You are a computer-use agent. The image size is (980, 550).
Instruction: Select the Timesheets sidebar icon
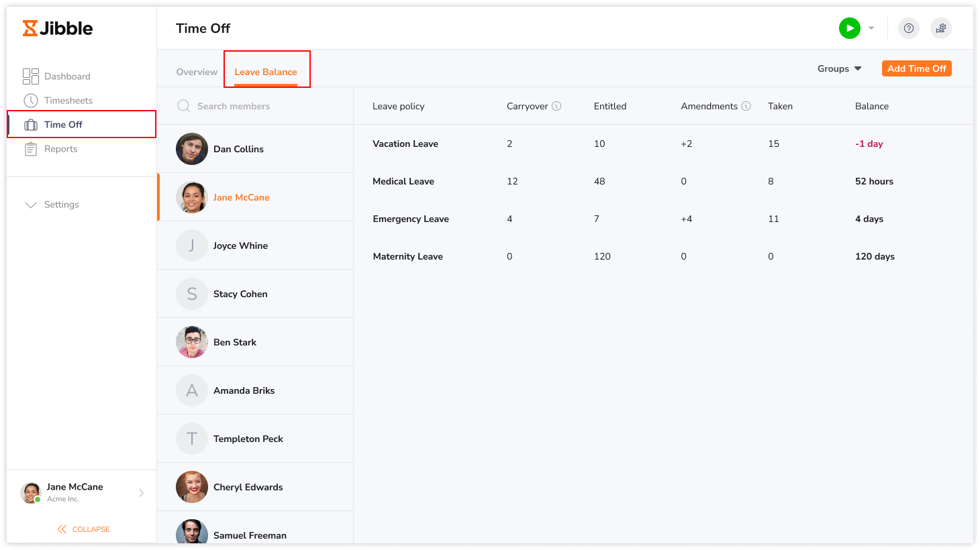coord(31,100)
